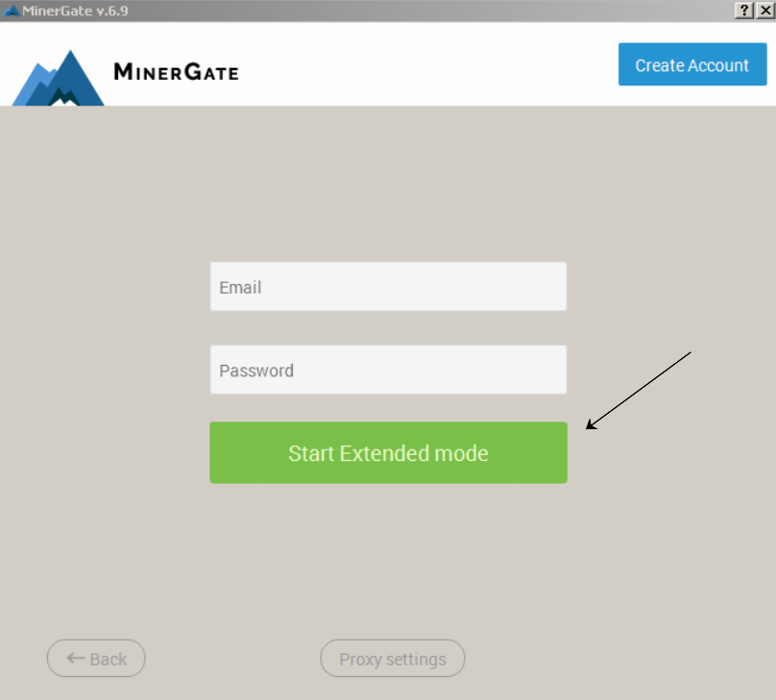Go back with the Back button
Image resolution: width=776 pixels, height=700 pixels.
point(96,659)
